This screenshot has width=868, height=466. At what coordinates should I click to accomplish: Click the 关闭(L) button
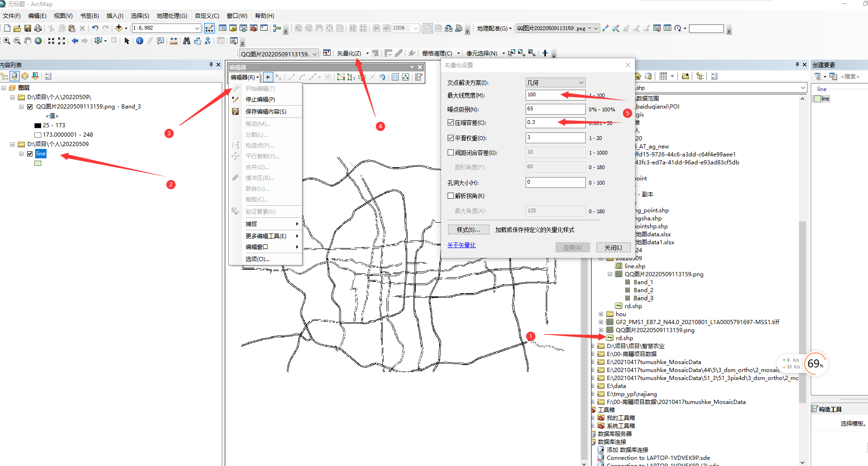pos(613,248)
